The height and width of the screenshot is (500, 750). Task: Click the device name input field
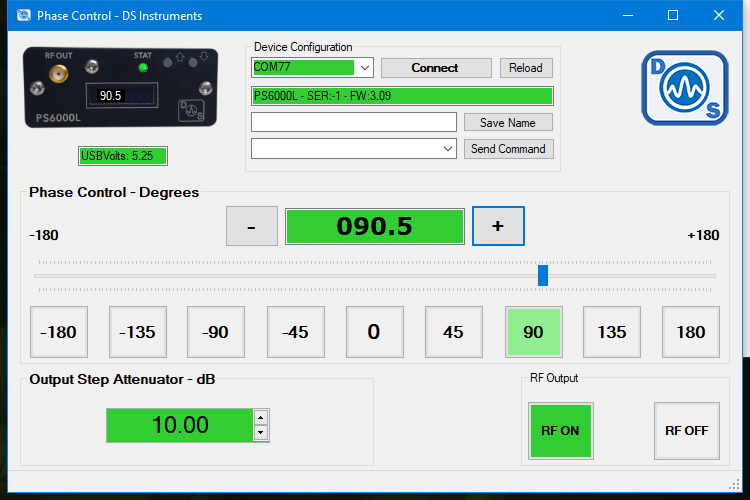click(x=353, y=122)
